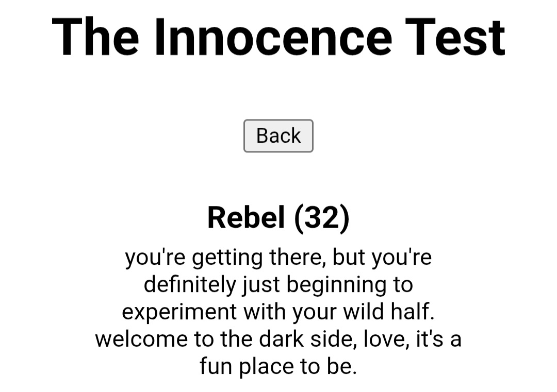Click the word "The" in the title
557x392 pixels.
[96, 37]
